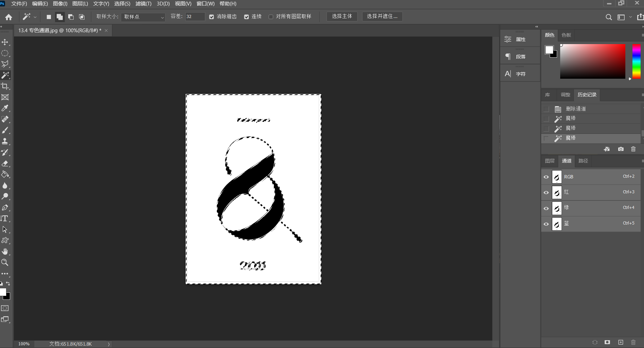Go to Photoshop Home screen
The image size is (644, 348).
(x=9, y=17)
